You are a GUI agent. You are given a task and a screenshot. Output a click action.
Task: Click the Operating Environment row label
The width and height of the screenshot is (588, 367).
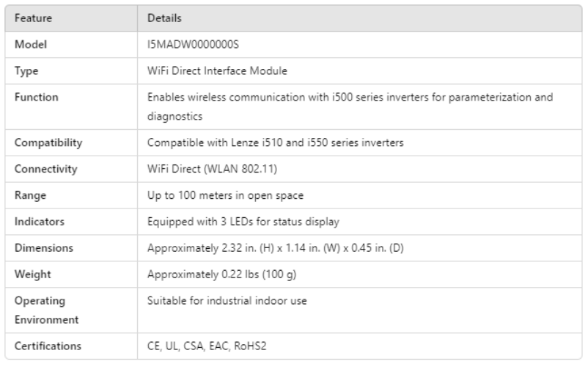44,310
